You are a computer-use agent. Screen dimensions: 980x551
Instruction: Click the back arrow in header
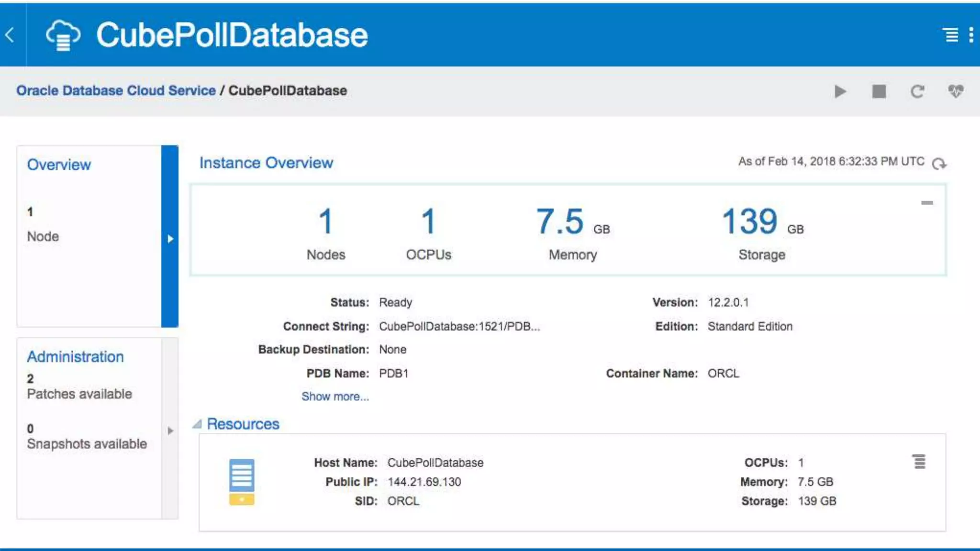[x=10, y=35]
